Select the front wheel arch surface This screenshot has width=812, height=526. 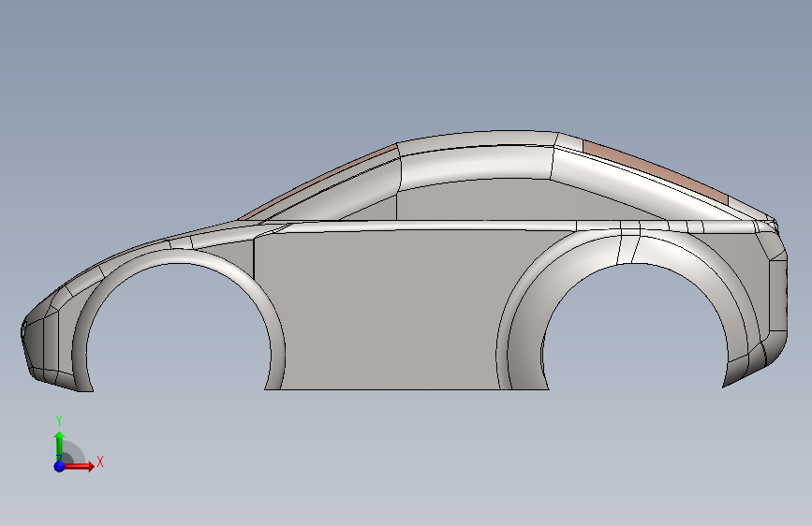[x=179, y=257]
